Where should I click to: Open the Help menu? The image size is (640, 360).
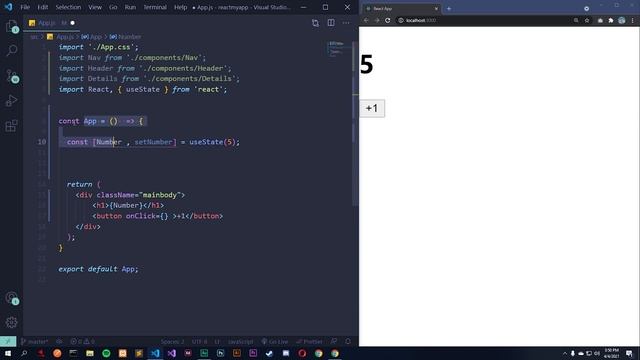[180, 7]
